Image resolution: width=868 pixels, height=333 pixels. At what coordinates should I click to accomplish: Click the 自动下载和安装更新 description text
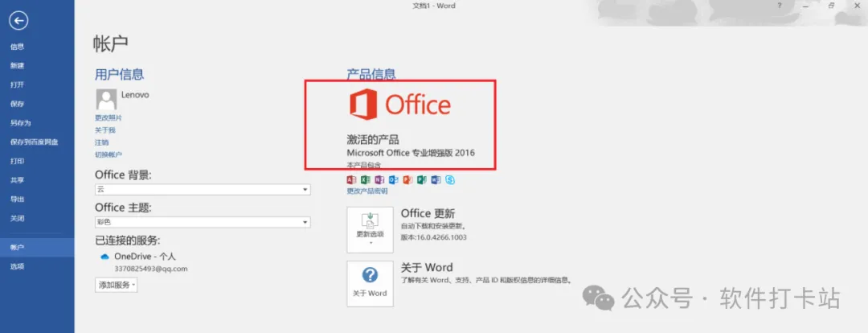(x=433, y=226)
